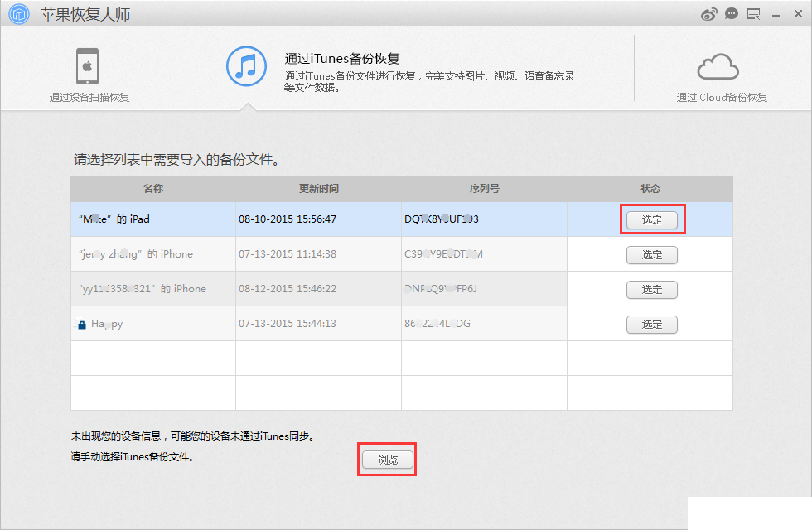Click 选定 for the 07-13-2015 11:14:38 backup
The height and width of the screenshot is (530, 812).
652,255
